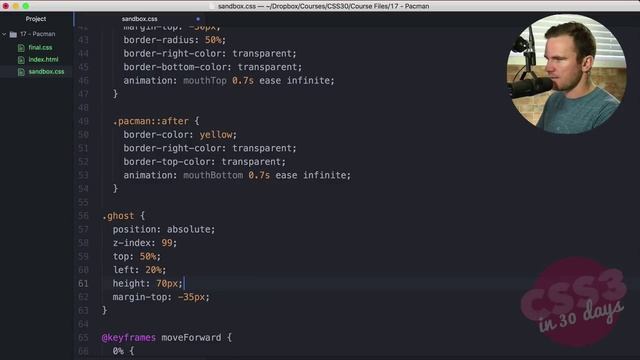Click the 17 - Pacman folder name

(38, 34)
